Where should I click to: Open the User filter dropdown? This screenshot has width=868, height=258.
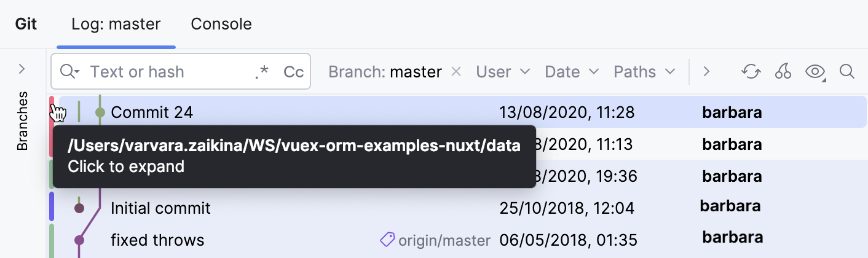tap(503, 72)
